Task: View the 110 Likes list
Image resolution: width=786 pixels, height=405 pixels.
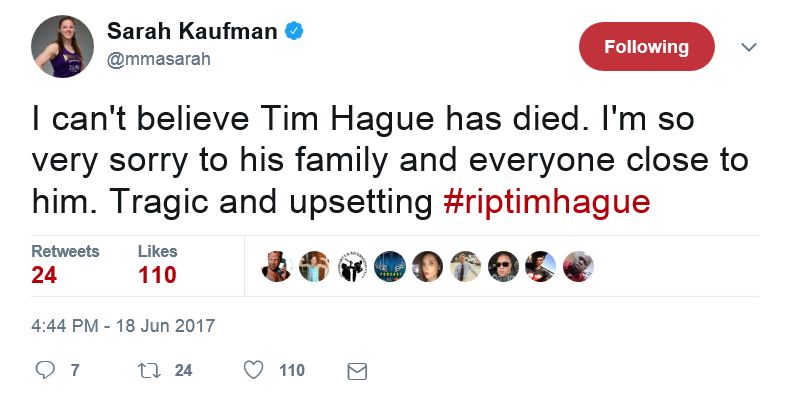Action: pos(157,264)
